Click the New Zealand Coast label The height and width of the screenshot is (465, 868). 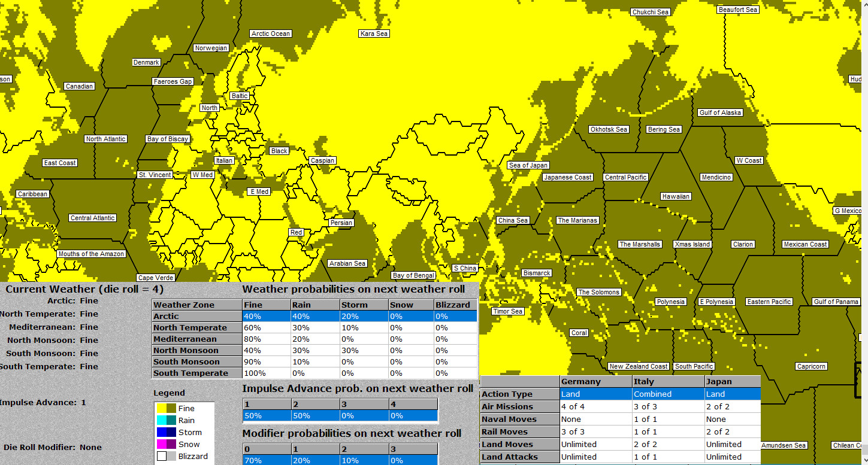[x=639, y=366]
